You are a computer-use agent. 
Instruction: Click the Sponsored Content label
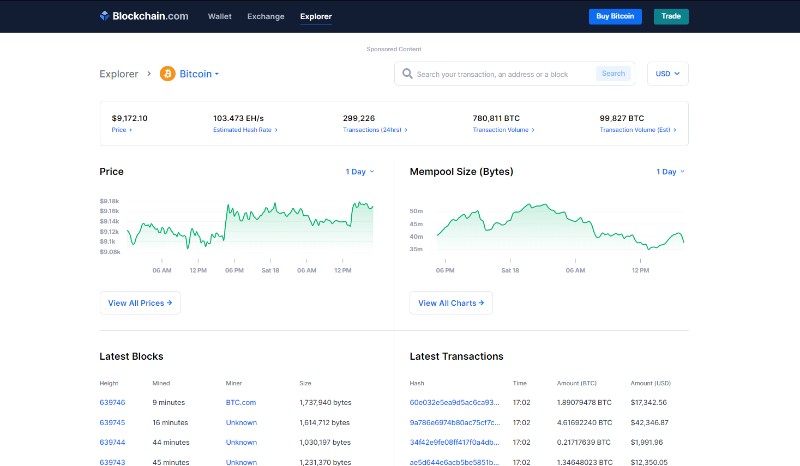click(x=394, y=49)
